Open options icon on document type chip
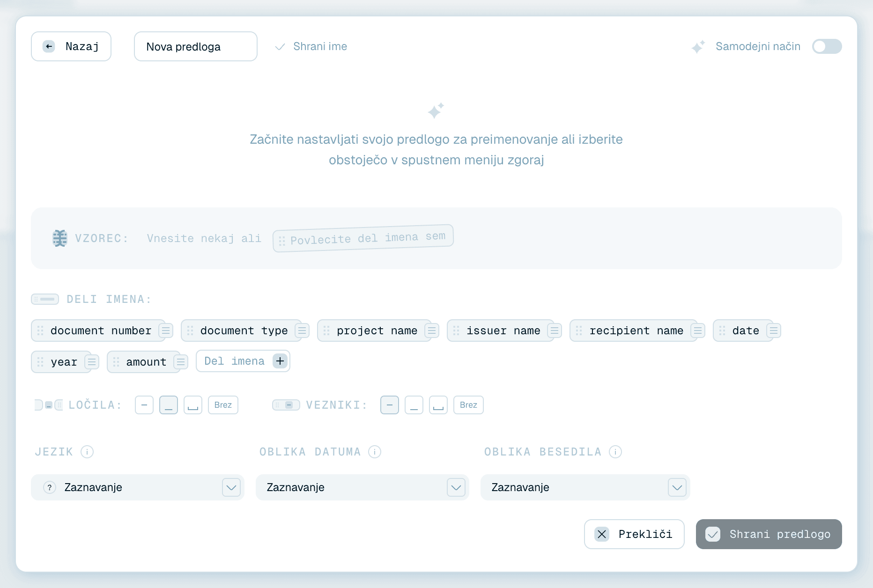This screenshot has height=588, width=873. tap(302, 331)
